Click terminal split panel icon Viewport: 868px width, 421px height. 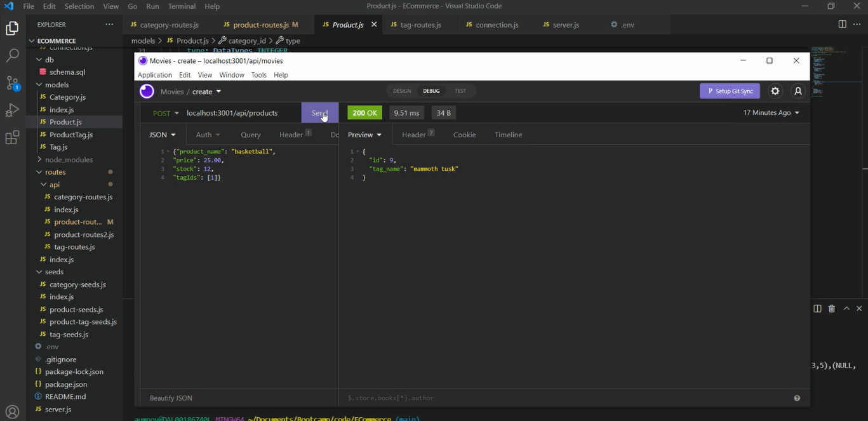pos(817,309)
